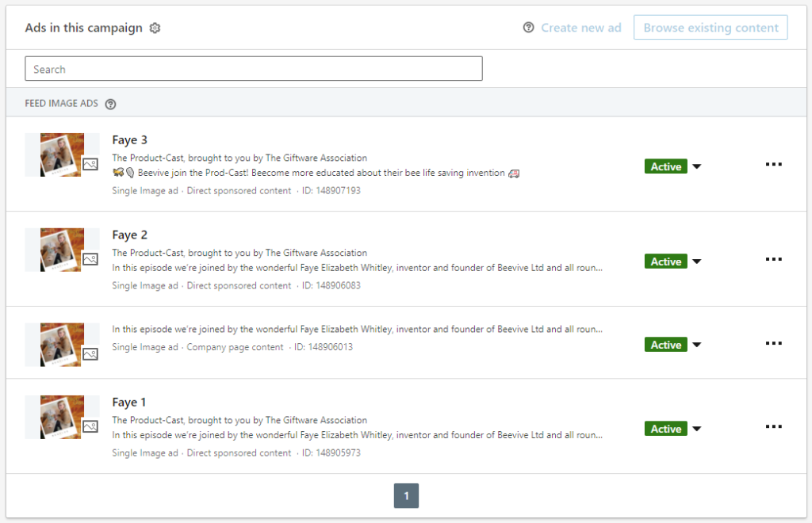Expand status dropdown arrow for Faye 3
Viewport: 812px width, 523px height.
point(697,166)
